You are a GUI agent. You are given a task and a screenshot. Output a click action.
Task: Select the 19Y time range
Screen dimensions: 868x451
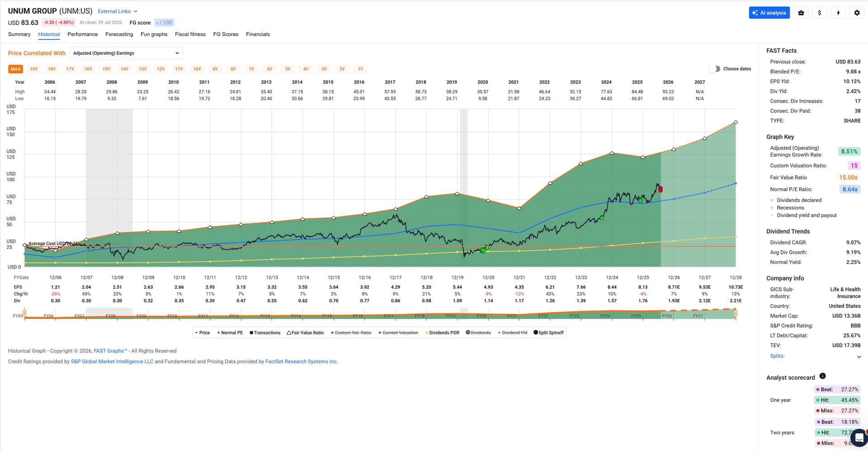[34, 69]
